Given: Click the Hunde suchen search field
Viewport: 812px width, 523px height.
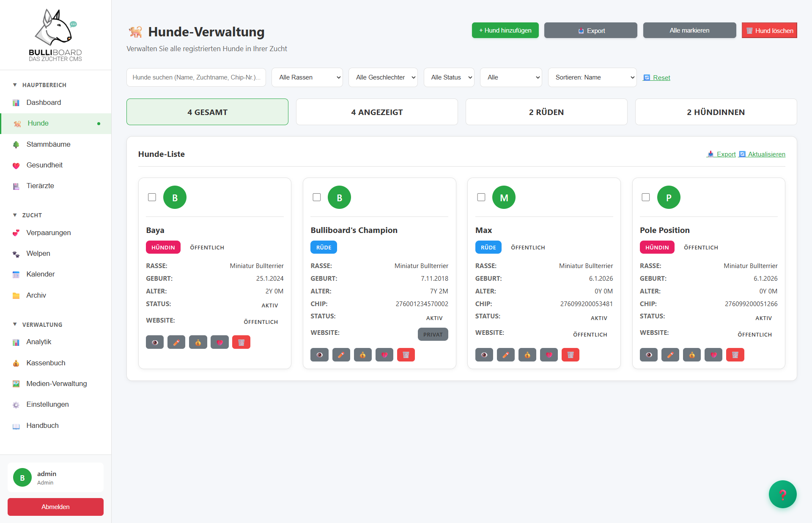Looking at the screenshot, I should [196, 77].
